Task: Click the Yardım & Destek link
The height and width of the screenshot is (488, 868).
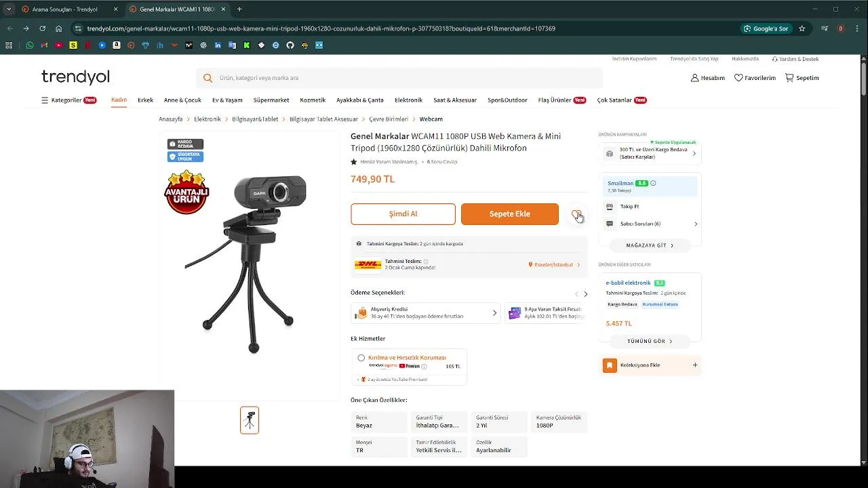Action: 795,59
